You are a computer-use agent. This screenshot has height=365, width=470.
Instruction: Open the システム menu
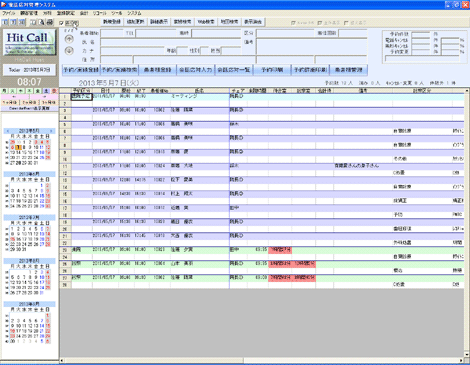coord(134,13)
